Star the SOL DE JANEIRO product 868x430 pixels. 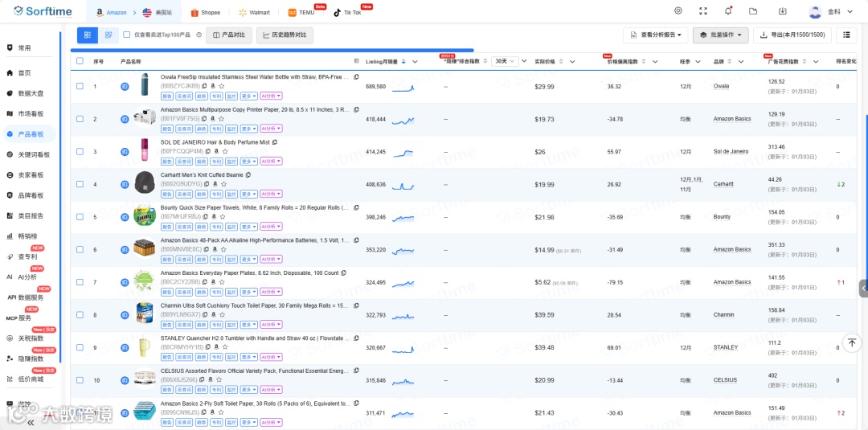(x=225, y=151)
